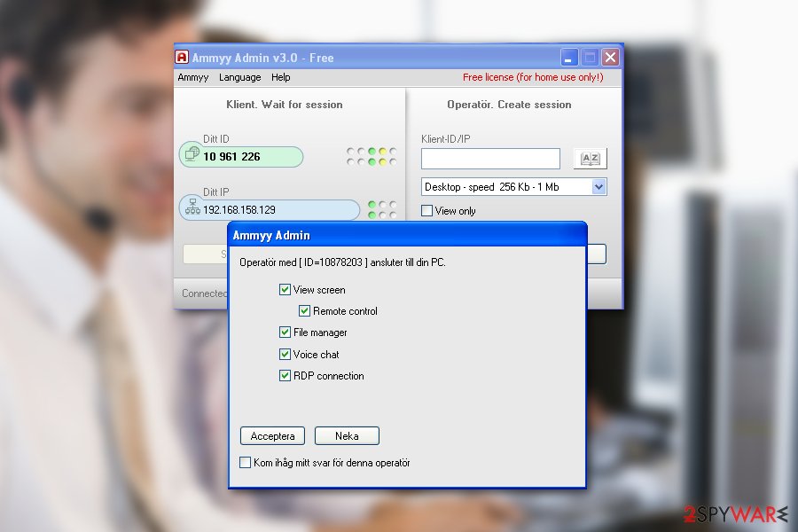Open the Ammyy menu

[193, 77]
